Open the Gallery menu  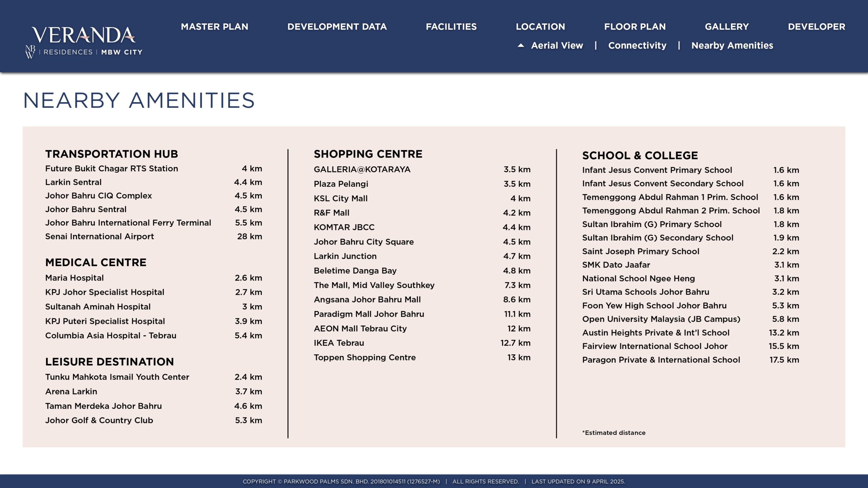727,27
